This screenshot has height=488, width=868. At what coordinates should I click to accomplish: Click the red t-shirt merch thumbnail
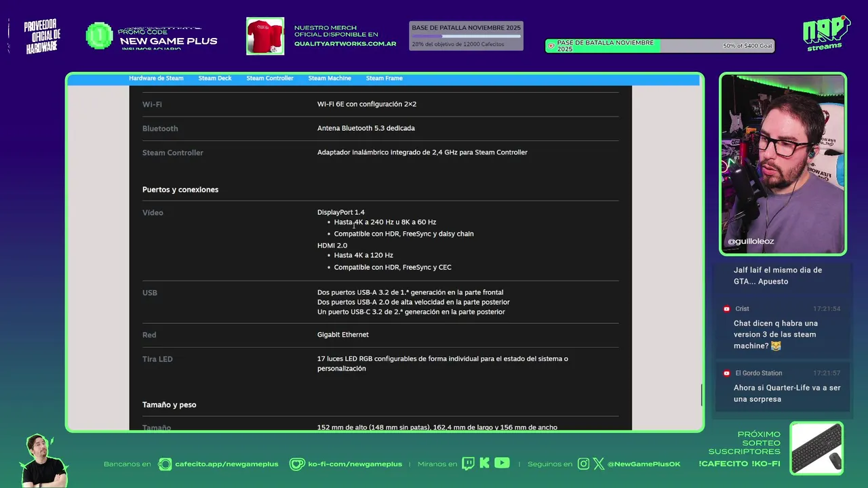(x=265, y=36)
